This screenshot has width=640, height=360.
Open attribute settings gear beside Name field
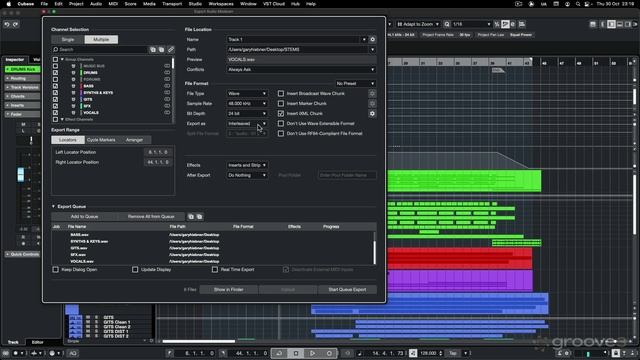[x=372, y=40]
